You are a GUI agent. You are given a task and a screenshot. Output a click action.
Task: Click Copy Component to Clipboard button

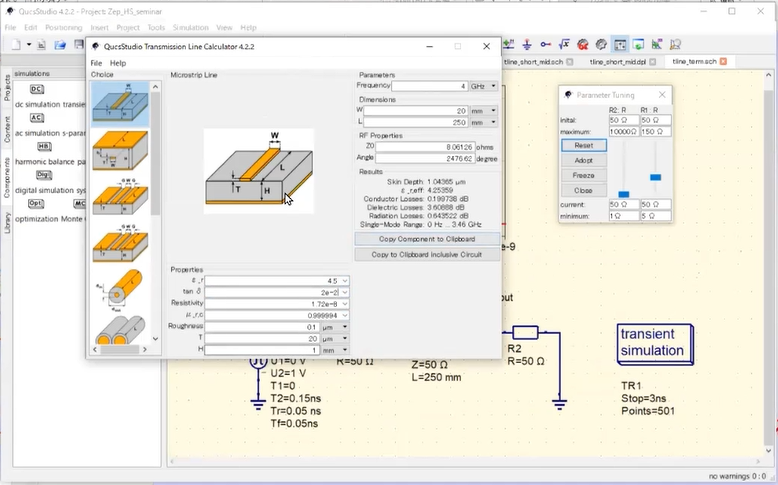click(427, 239)
